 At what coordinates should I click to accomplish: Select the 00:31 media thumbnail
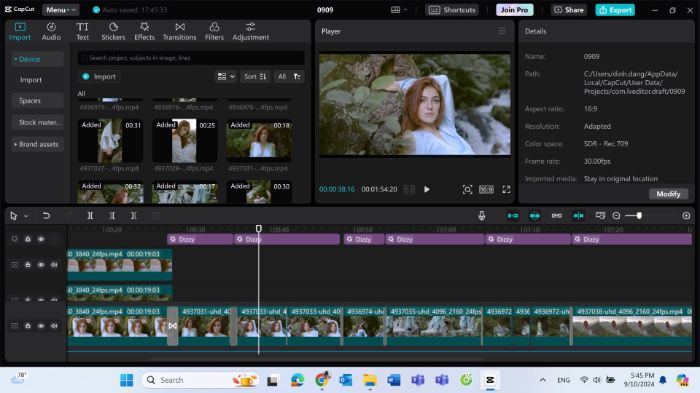[110, 141]
